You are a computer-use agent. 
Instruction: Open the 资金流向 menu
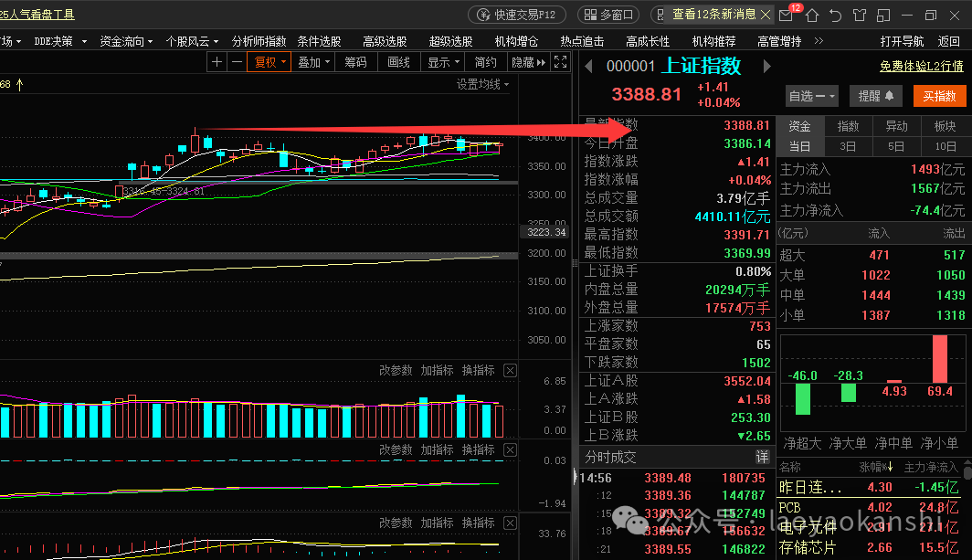[x=126, y=41]
